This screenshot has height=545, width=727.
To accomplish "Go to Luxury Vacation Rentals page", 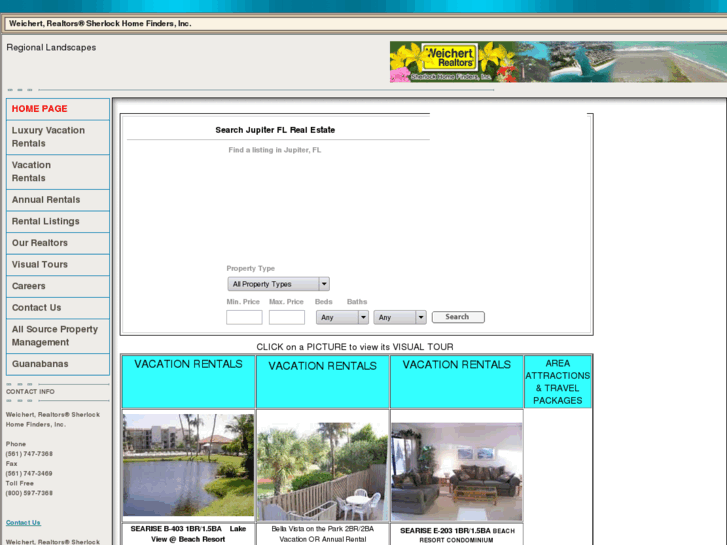I will pyautogui.click(x=58, y=137).
